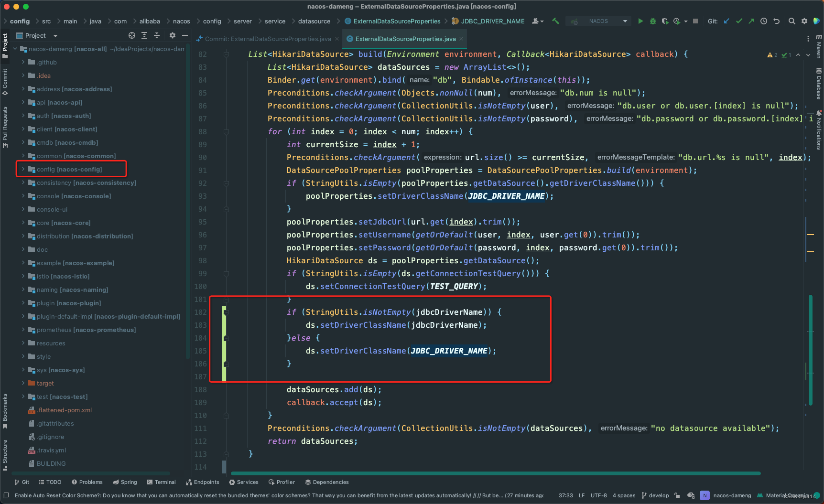Open the Commit tool window
This screenshot has width=824, height=504.
coord(5,82)
